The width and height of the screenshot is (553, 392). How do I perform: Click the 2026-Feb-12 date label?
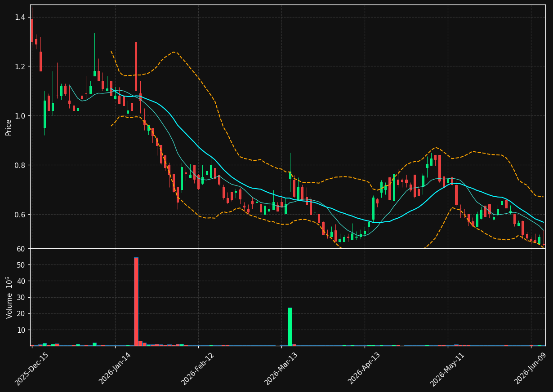pyautogui.click(x=198, y=369)
